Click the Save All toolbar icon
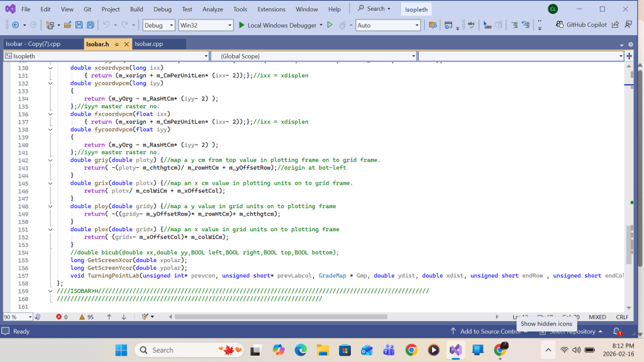 [x=91, y=25]
